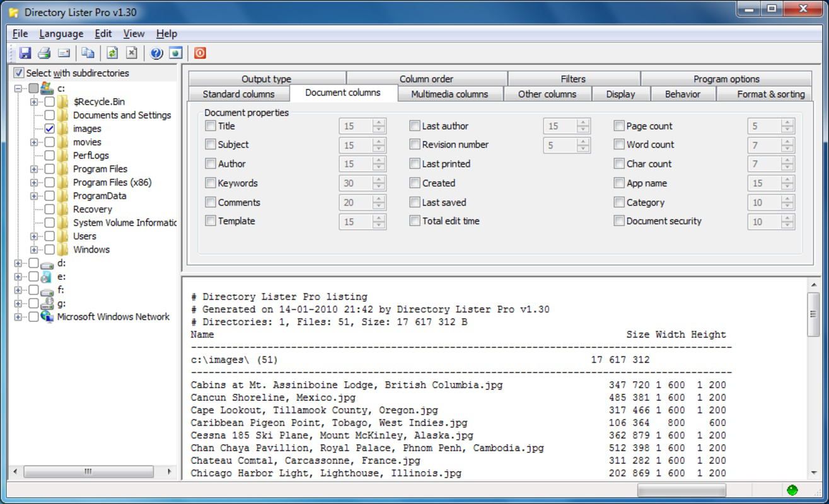Switch to the Output type tab
The height and width of the screenshot is (504, 829).
coord(267,79)
